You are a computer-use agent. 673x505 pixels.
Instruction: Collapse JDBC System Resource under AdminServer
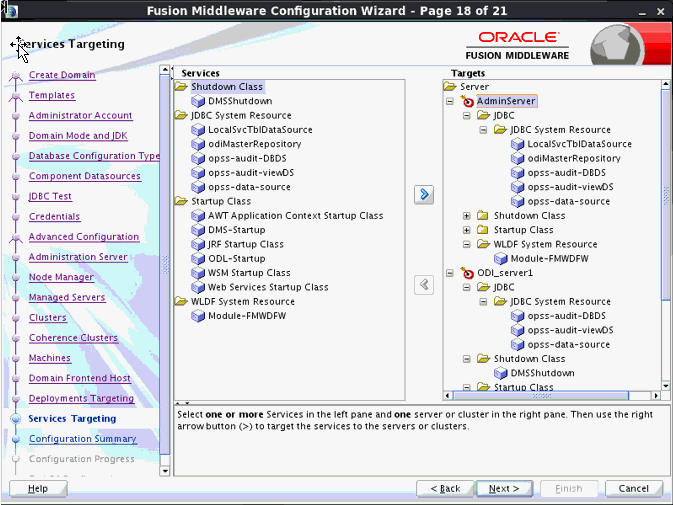point(483,130)
